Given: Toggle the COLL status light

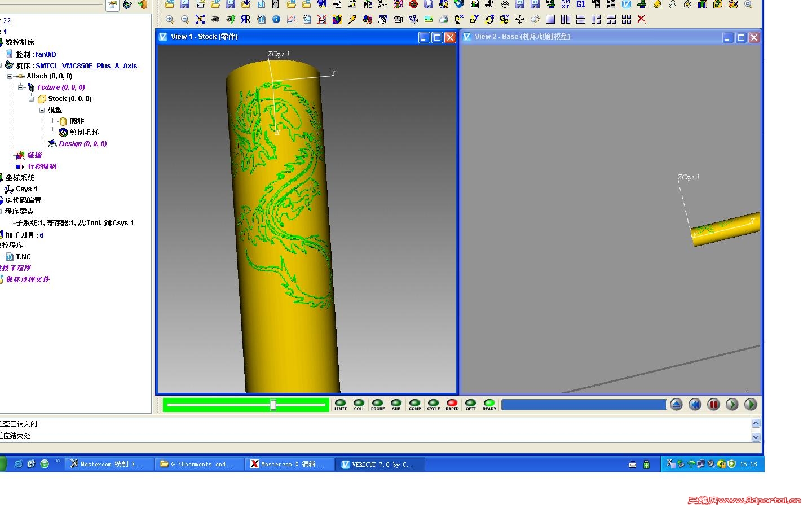Looking at the screenshot, I should (x=359, y=405).
